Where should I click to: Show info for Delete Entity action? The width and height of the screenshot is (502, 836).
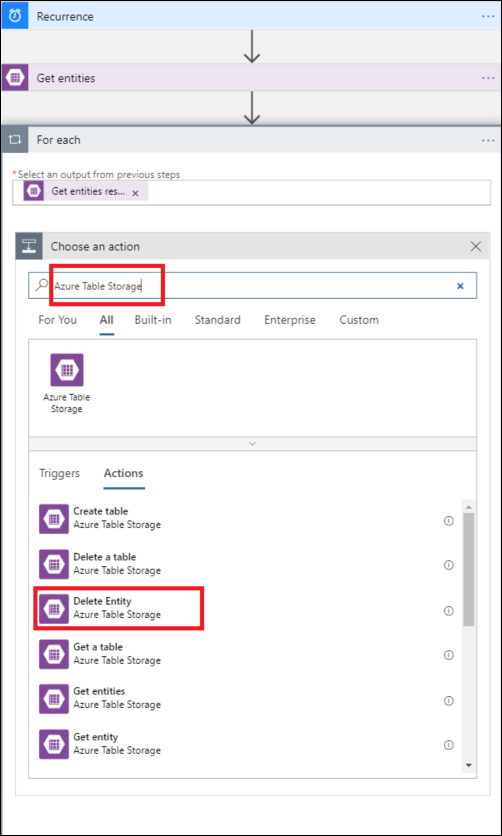click(449, 610)
